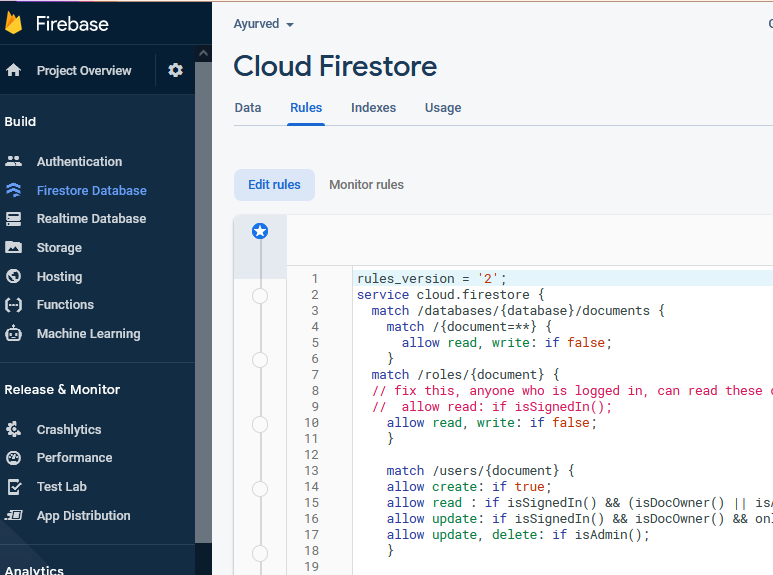Open Project Overview home icon
Viewport: 773px width, 575px height.
point(13,70)
